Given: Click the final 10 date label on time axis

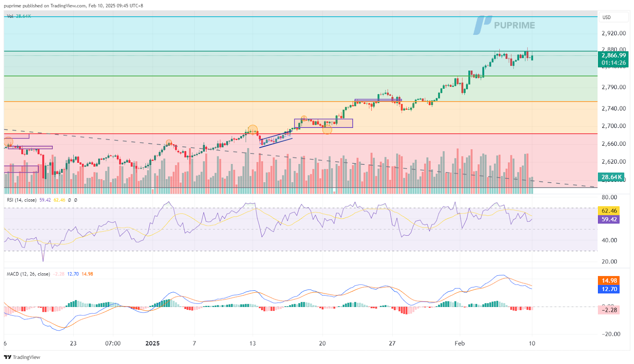Looking at the screenshot, I should (x=532, y=343).
